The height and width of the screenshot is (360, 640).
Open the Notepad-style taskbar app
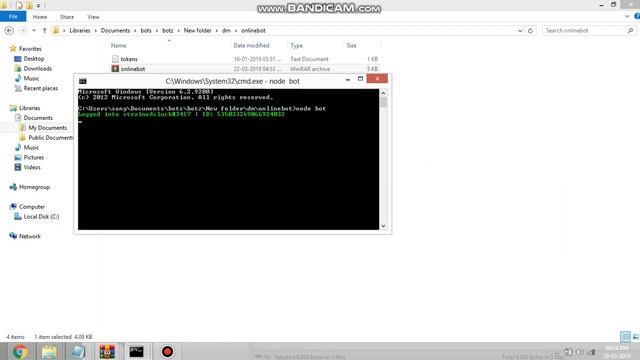pyautogui.click(x=78, y=351)
